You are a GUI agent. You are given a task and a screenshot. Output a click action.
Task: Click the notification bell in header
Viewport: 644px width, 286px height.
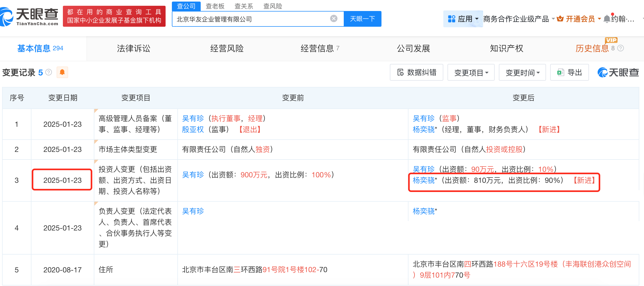click(x=607, y=19)
